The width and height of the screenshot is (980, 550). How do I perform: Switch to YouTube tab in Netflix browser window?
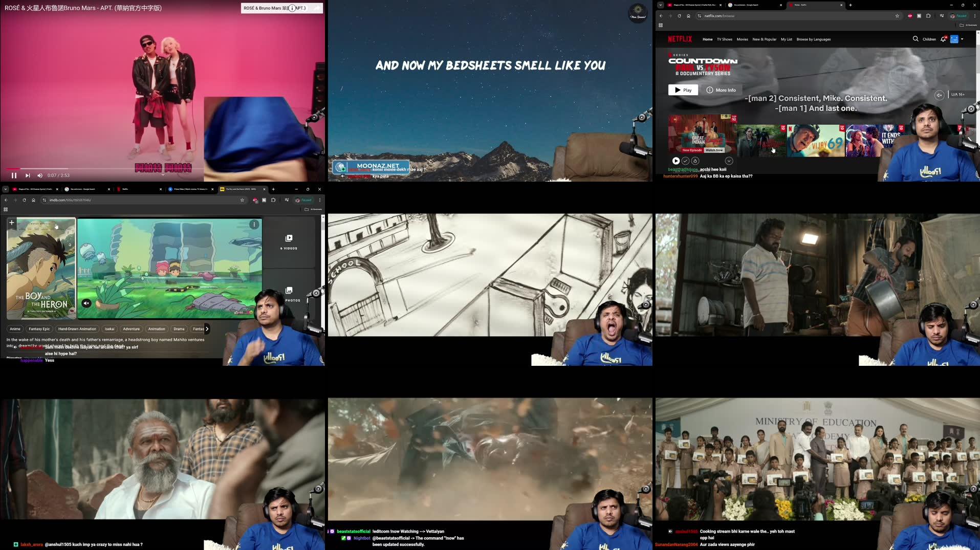[694, 5]
